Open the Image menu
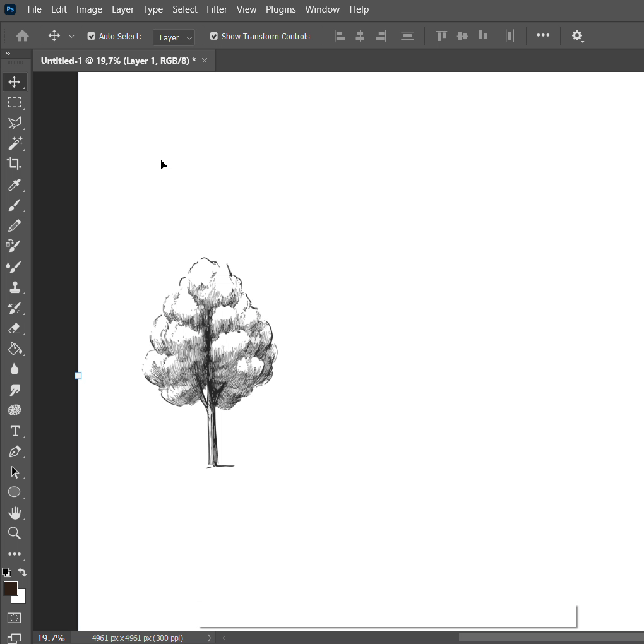This screenshot has height=644, width=644. [89, 9]
